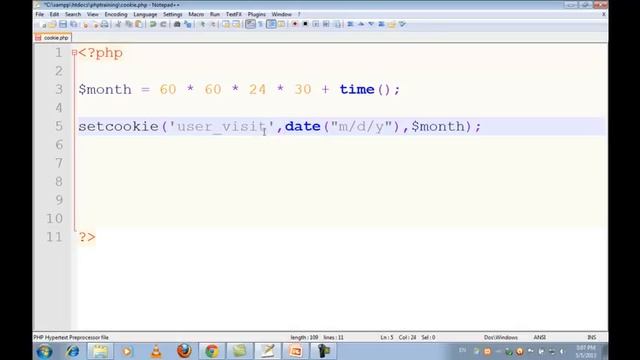
Task: Click the Close All toolbar icon
Action: click(96, 24)
